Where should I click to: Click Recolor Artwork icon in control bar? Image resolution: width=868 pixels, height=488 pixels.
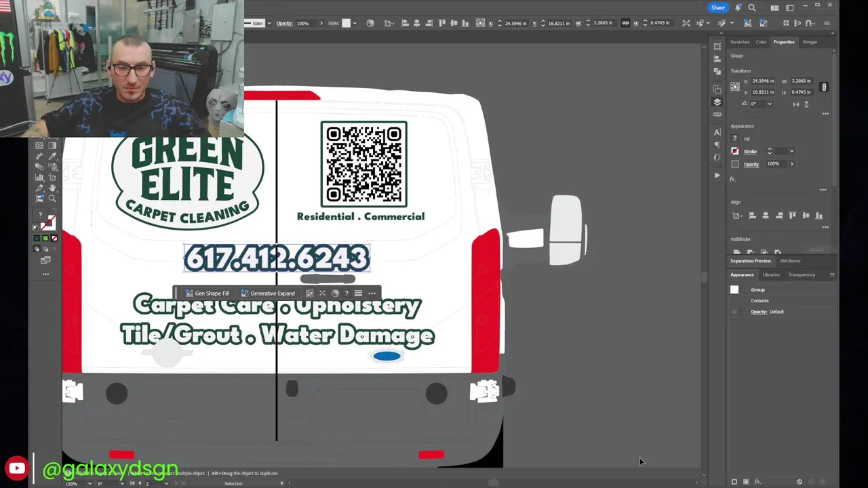370,23
